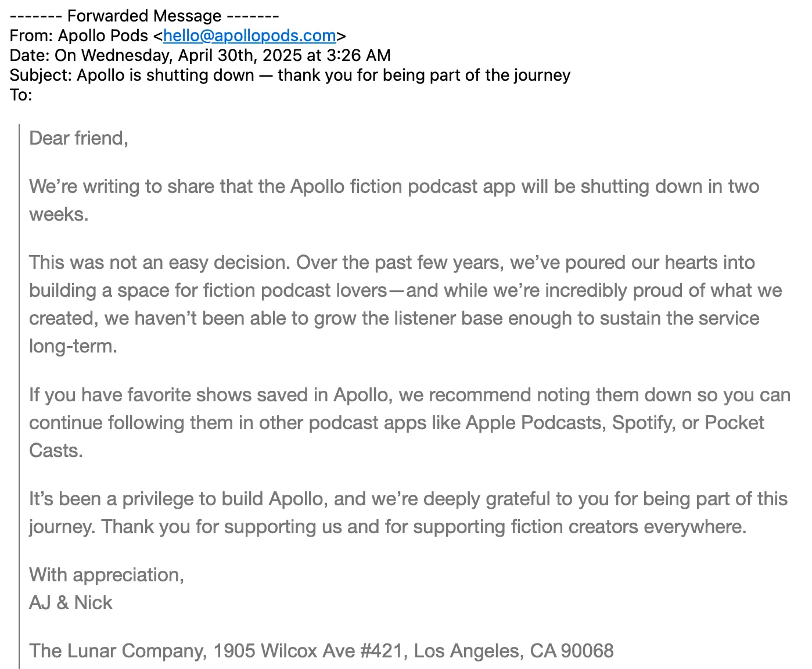
Task: Open the hello@apollopods.com email link
Action: pyautogui.click(x=250, y=35)
